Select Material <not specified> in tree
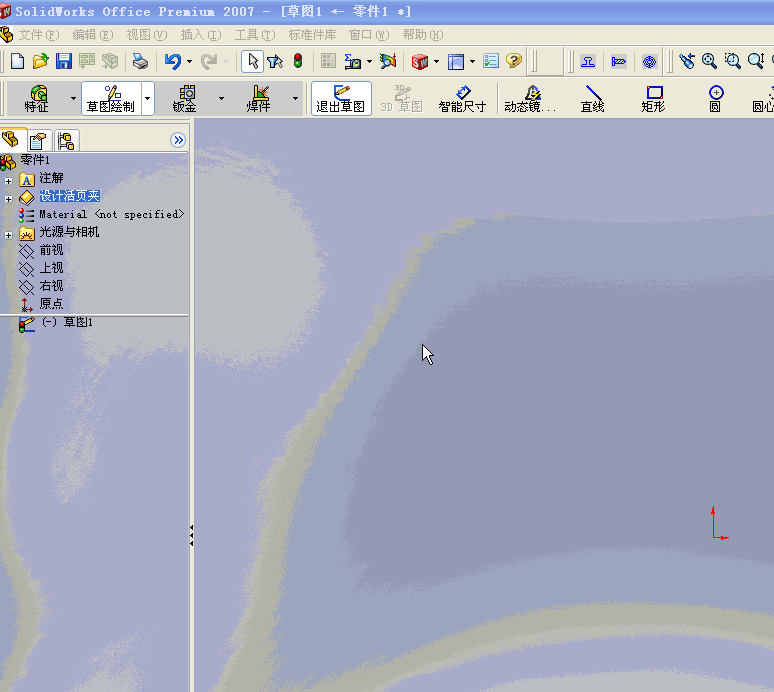 [101, 214]
